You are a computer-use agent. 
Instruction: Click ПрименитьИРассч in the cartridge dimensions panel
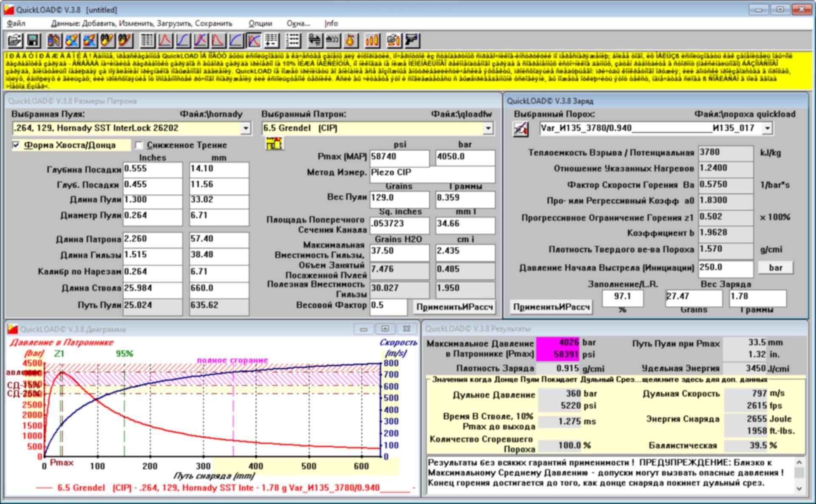[x=454, y=307]
